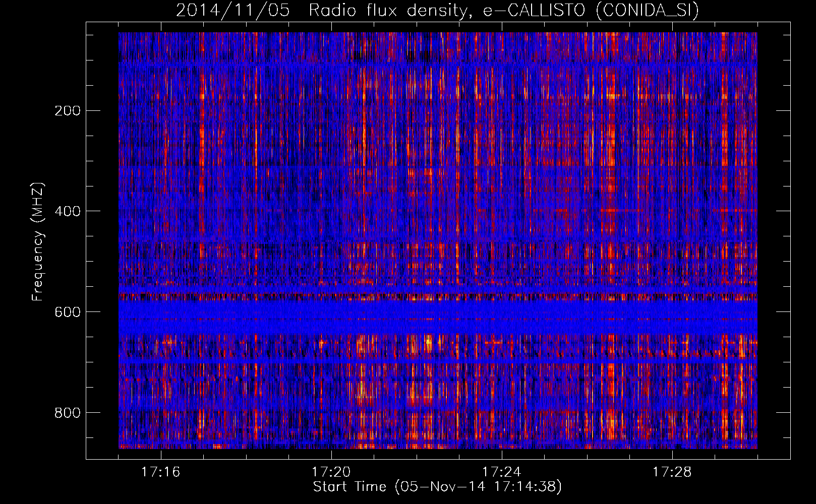Click the blue interference band near 600 MHz
The width and height of the screenshot is (816, 504).
(x=438, y=318)
